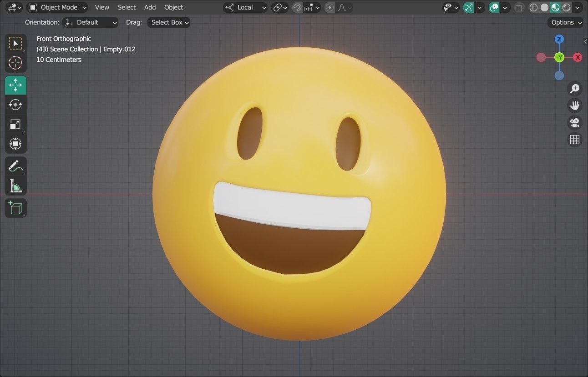Click the unlabeled negative X gizmo ball
The image size is (588, 377).
coord(541,57)
